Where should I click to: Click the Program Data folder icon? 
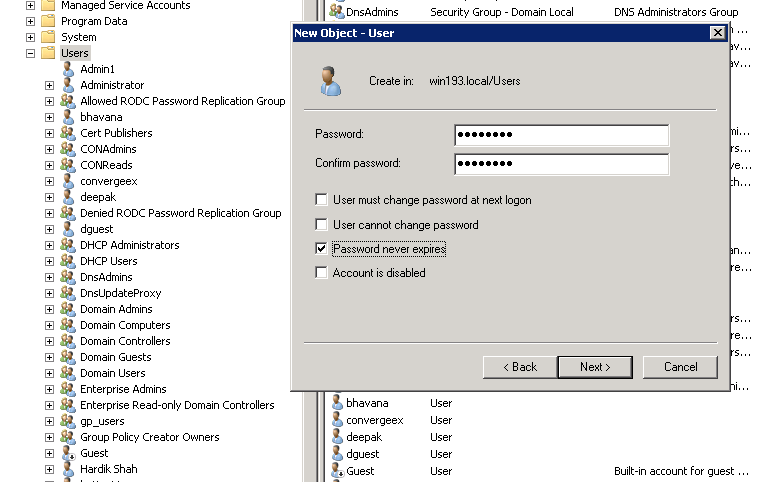[48, 21]
